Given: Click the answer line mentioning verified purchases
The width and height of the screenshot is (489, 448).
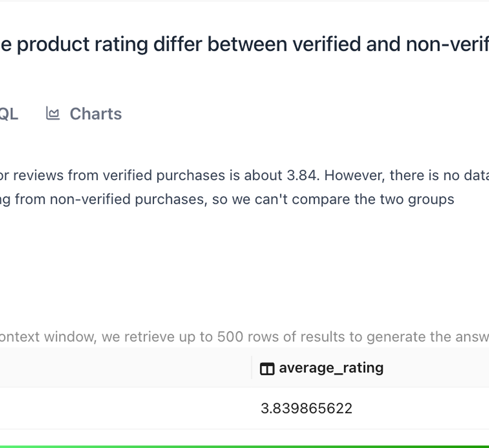Looking at the screenshot, I should coord(244,175).
